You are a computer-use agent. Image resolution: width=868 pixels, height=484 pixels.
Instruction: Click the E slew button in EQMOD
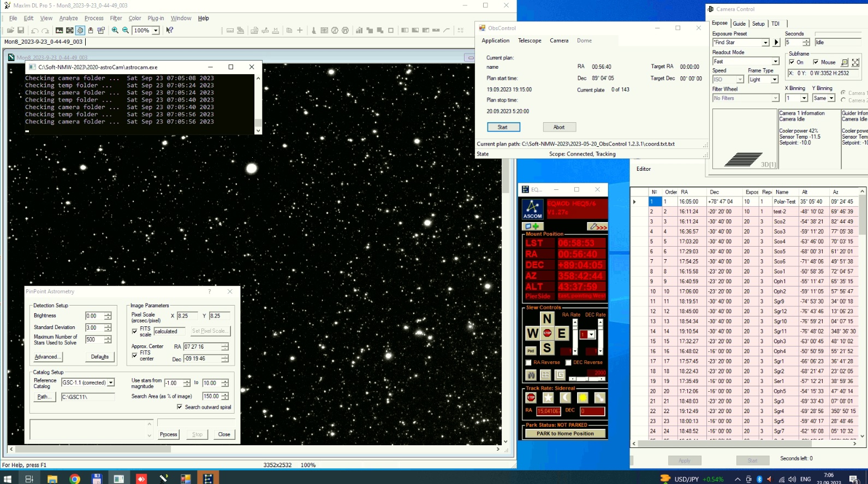coord(562,333)
